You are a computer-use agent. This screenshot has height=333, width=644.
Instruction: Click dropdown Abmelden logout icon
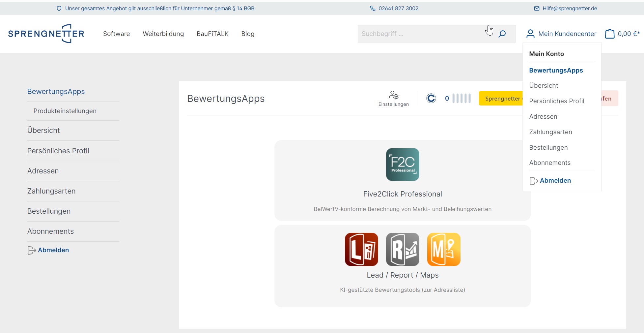(534, 181)
